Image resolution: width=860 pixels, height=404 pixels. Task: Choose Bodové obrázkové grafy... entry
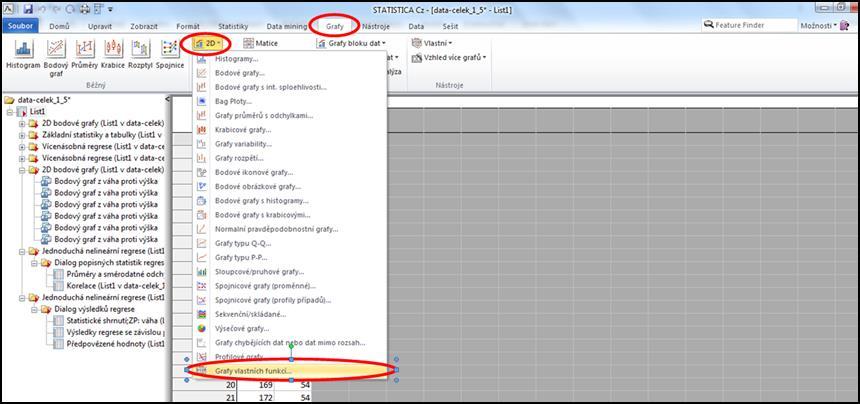coord(290,187)
